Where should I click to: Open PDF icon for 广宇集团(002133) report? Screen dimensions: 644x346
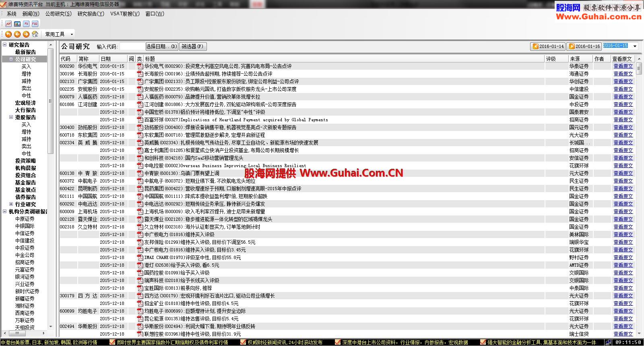(140, 81)
